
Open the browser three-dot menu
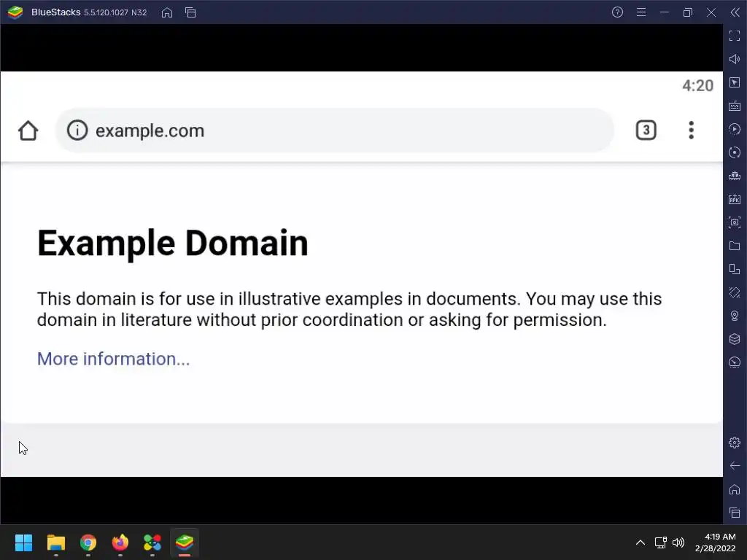pos(692,130)
